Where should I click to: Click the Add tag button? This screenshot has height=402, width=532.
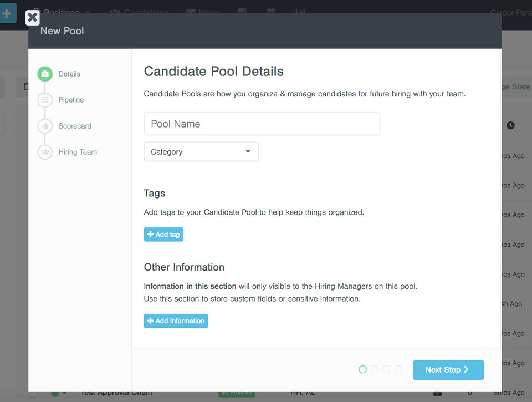[x=163, y=235]
